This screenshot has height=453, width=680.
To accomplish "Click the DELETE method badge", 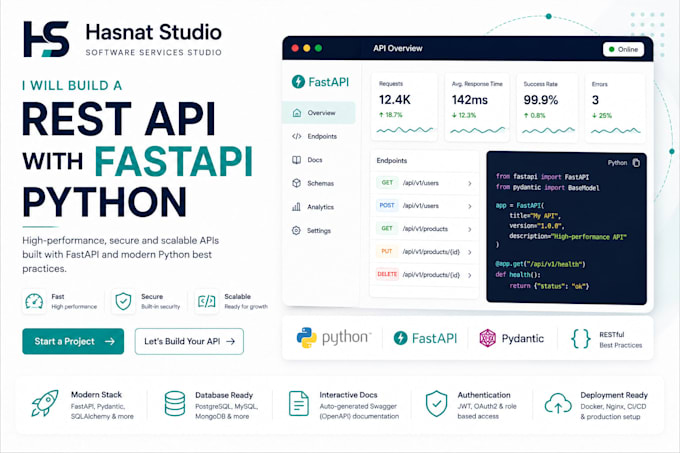I will (387, 274).
